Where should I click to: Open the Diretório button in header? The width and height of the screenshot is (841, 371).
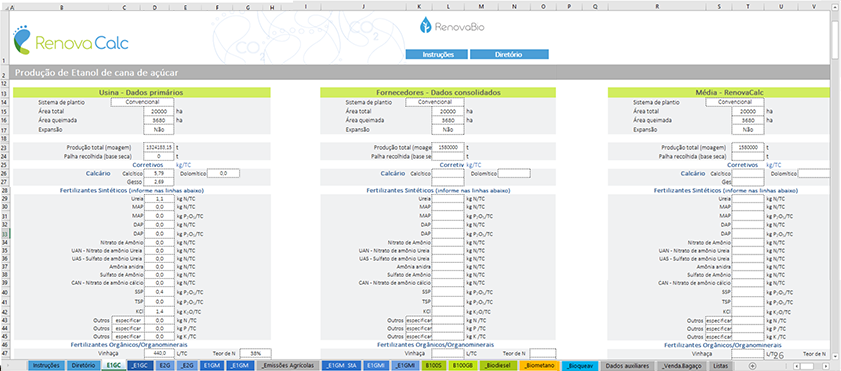pos(509,55)
